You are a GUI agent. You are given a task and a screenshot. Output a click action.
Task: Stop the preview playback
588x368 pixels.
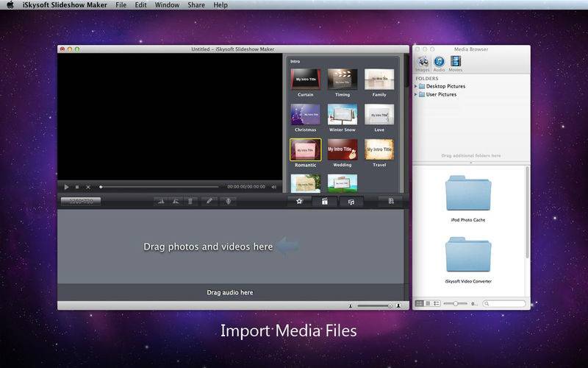coord(77,187)
